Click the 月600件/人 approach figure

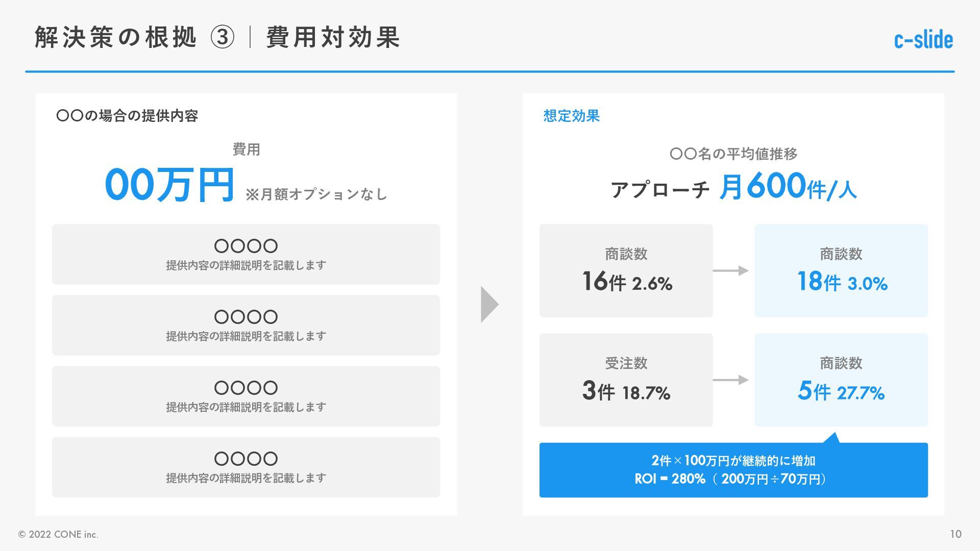788,187
